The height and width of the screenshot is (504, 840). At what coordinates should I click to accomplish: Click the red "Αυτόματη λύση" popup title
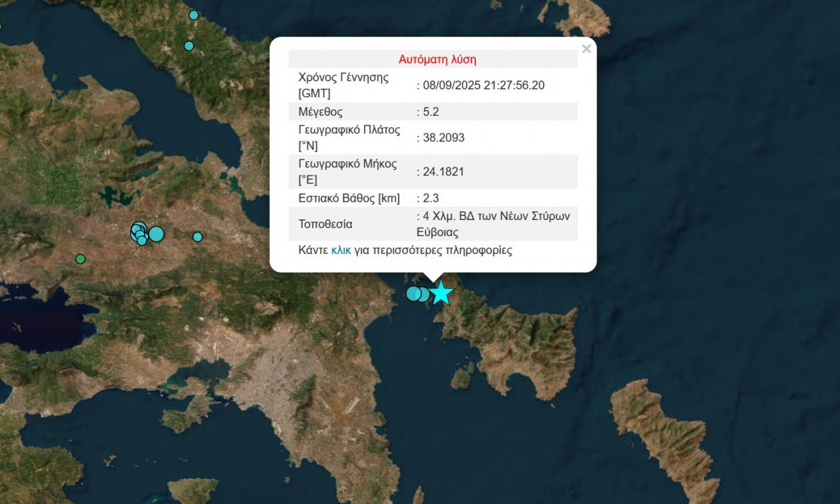(x=437, y=59)
